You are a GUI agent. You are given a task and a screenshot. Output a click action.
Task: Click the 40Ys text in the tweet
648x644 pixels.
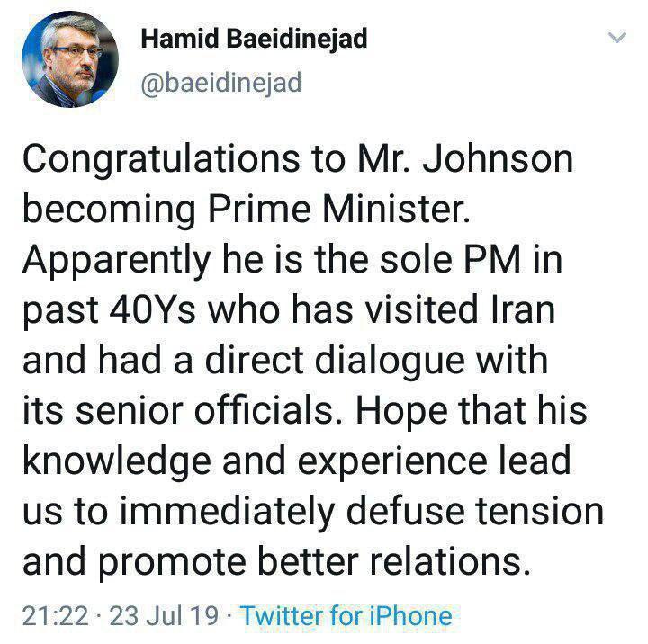point(152,309)
